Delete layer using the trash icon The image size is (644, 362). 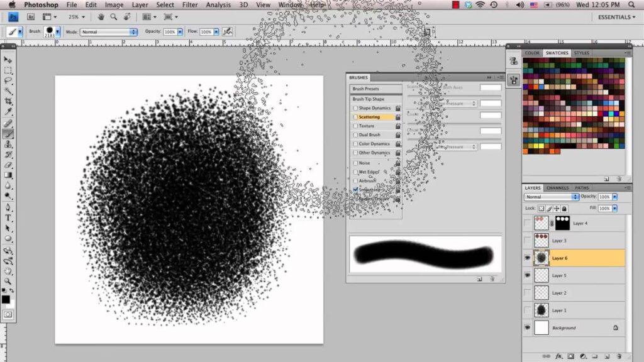click(619, 355)
